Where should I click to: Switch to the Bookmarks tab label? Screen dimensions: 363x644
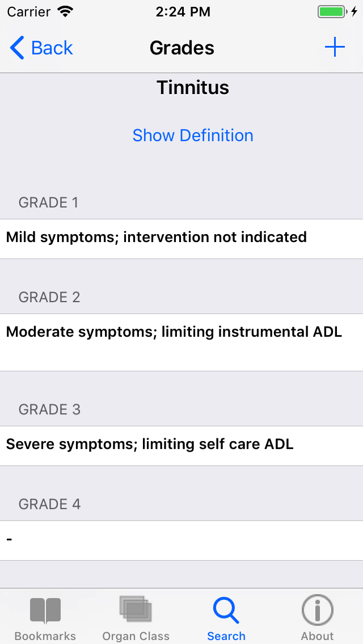click(45, 636)
